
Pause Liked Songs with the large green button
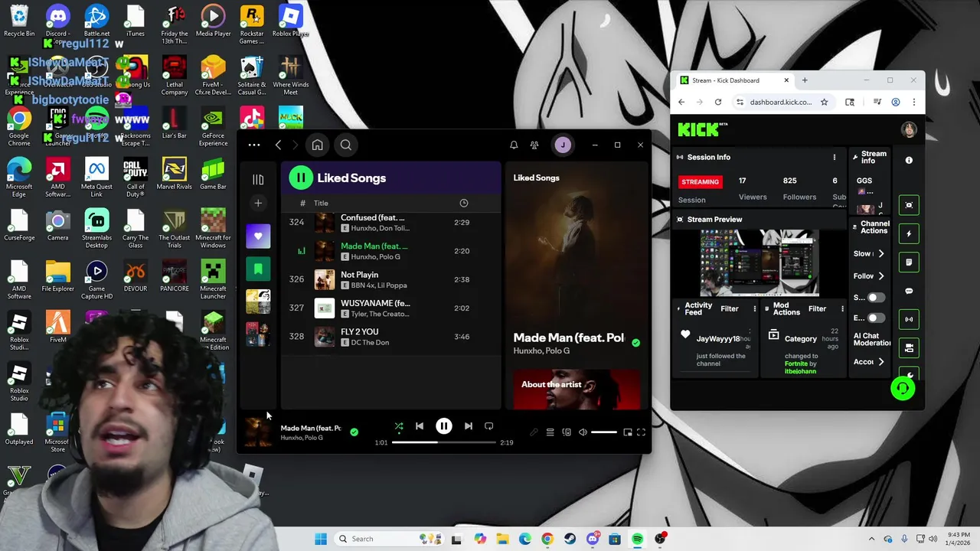tap(300, 178)
